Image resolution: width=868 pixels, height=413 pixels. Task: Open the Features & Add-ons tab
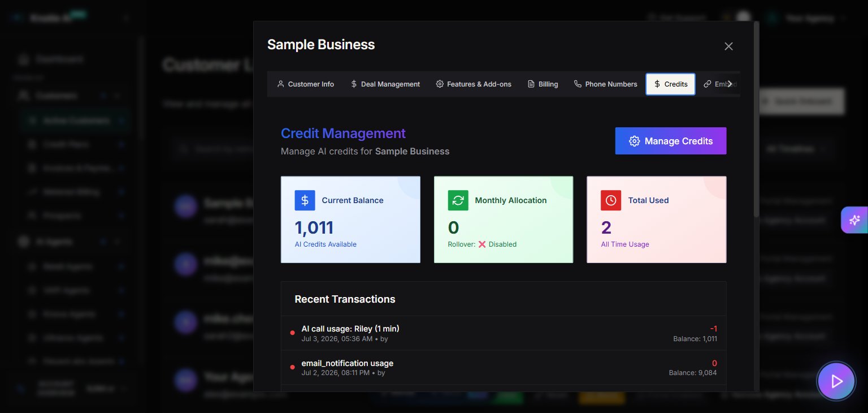pos(474,84)
